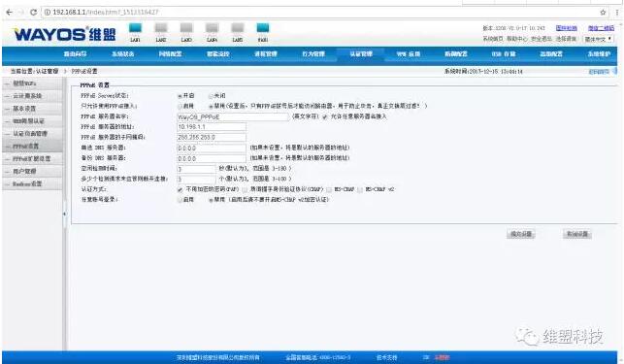The height and width of the screenshot is (364, 624).
Task: Check the CHAP authentication checkbox
Action: pos(245,189)
